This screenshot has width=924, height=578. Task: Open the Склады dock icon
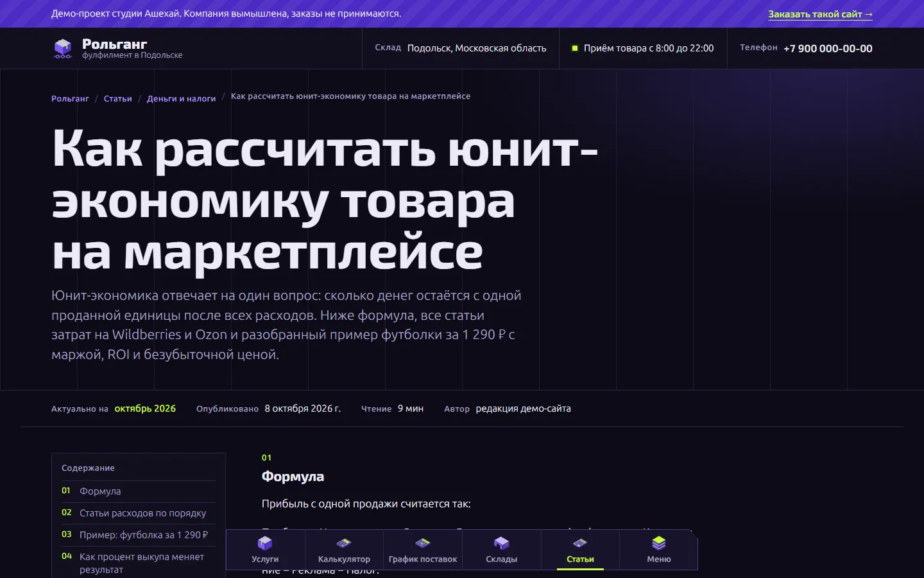click(502, 550)
